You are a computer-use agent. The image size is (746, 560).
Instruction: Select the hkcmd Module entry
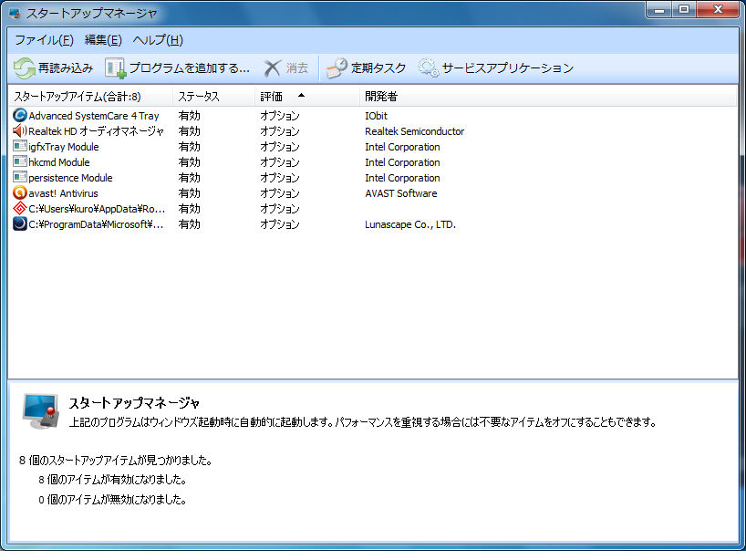pos(372,161)
